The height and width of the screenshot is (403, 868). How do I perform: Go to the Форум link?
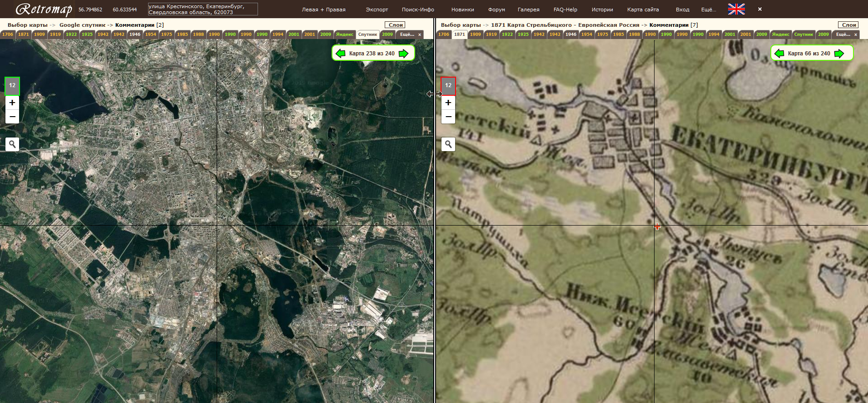point(496,10)
